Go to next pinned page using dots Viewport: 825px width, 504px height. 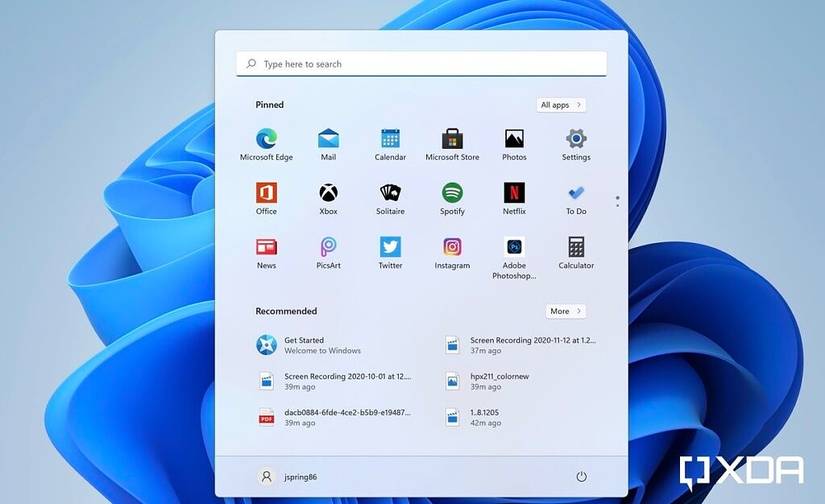(617, 201)
